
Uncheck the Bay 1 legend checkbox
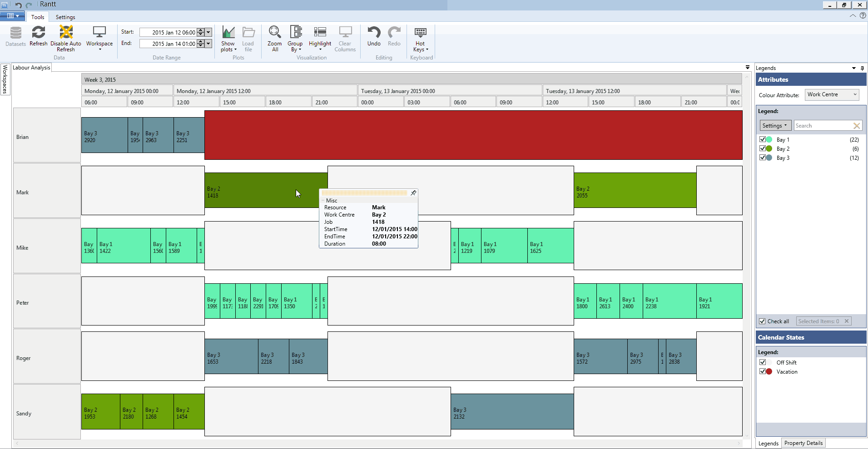click(x=763, y=139)
